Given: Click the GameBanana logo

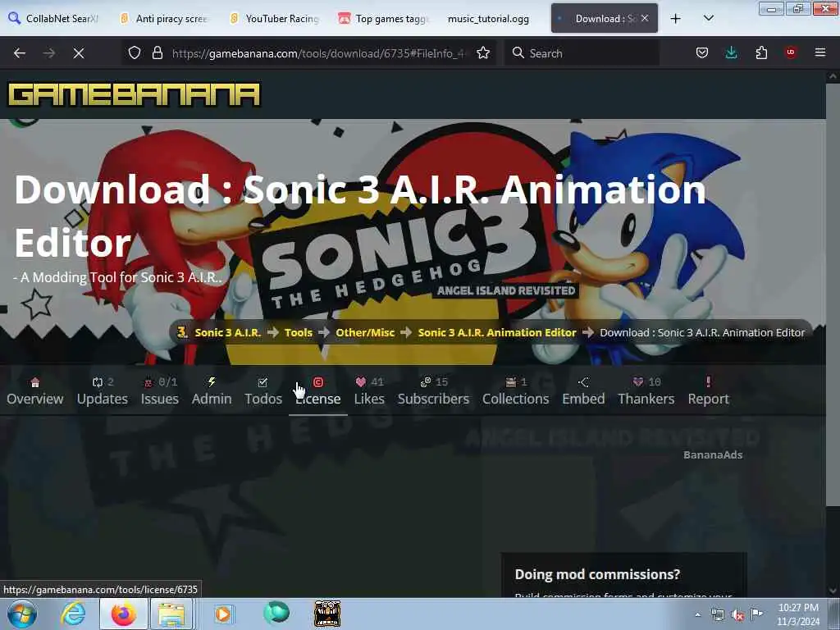Looking at the screenshot, I should point(134,95).
